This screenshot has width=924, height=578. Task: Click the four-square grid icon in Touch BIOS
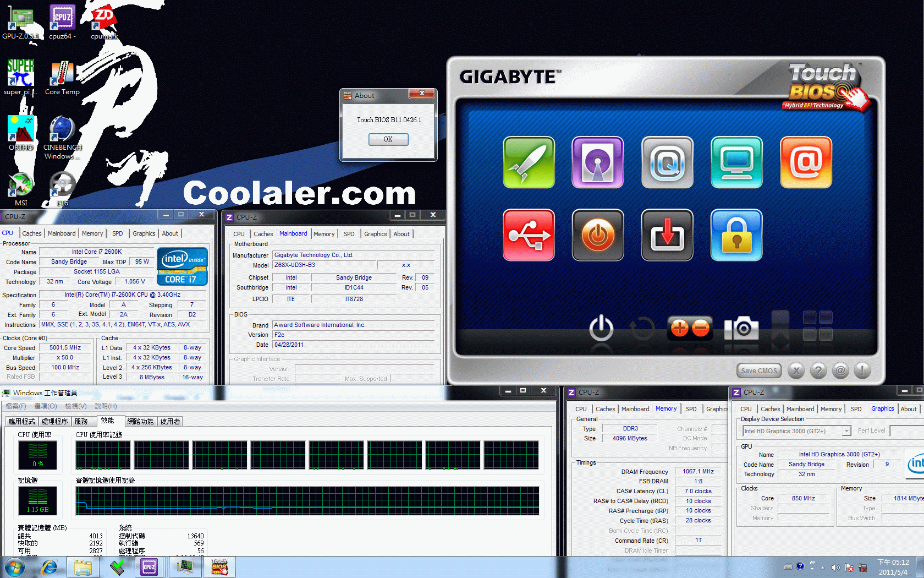coord(817,325)
